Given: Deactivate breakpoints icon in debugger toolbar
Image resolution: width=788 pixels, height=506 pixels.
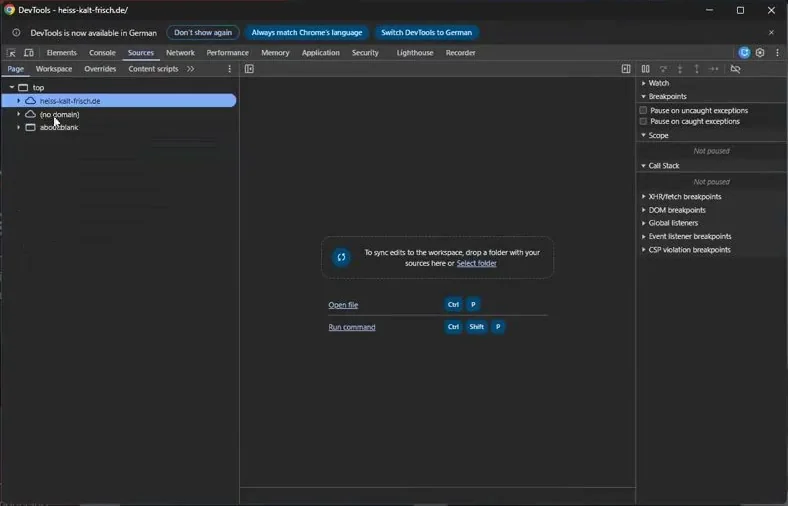Looking at the screenshot, I should 735,69.
